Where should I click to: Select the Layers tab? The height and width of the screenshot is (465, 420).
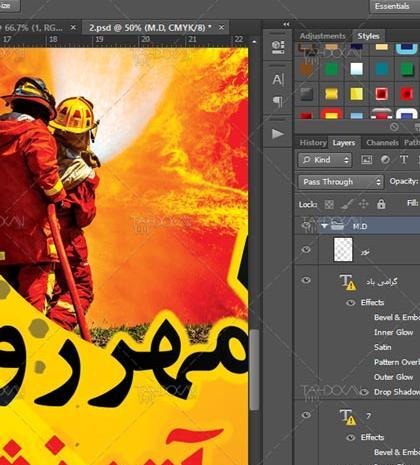point(344,143)
